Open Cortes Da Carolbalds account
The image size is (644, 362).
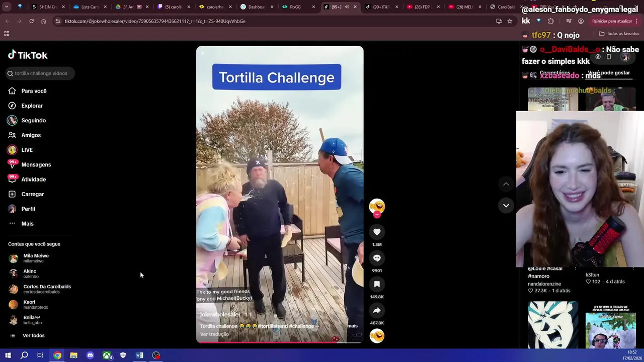tap(40, 289)
